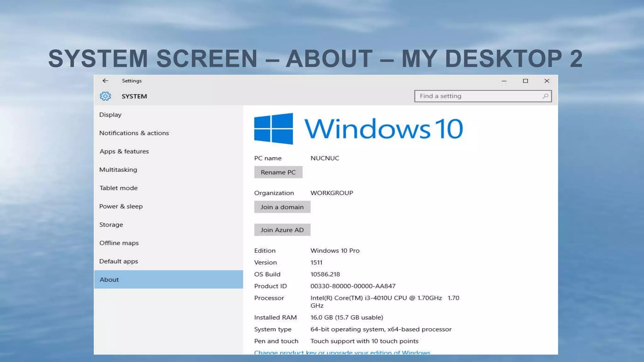Screen dimensions: 644x362
Task: Click the slide title System Screen About
Action: coord(315,58)
